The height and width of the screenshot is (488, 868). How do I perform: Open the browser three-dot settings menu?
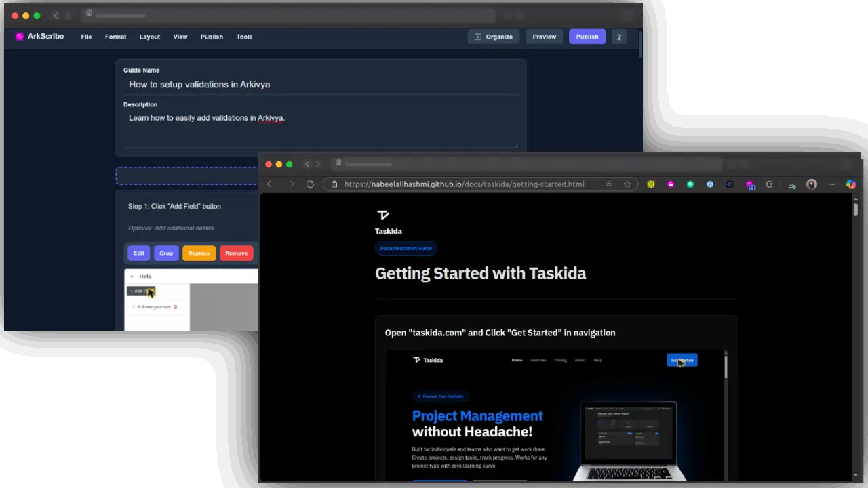(832, 184)
